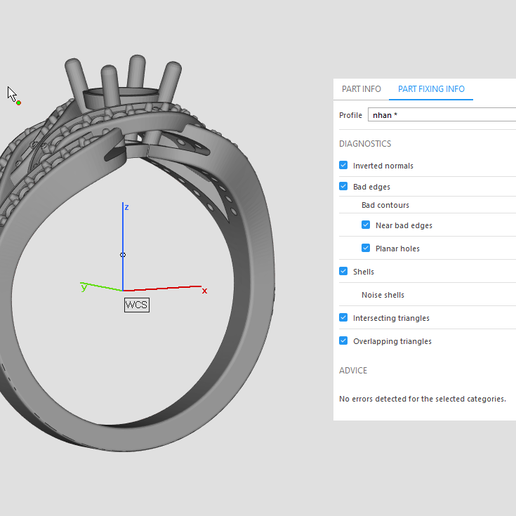Click the Bad contours row

click(x=427, y=205)
